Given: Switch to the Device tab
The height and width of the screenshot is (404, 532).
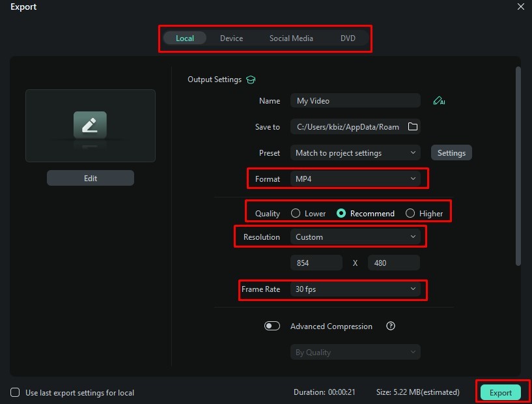Looking at the screenshot, I should coord(231,38).
